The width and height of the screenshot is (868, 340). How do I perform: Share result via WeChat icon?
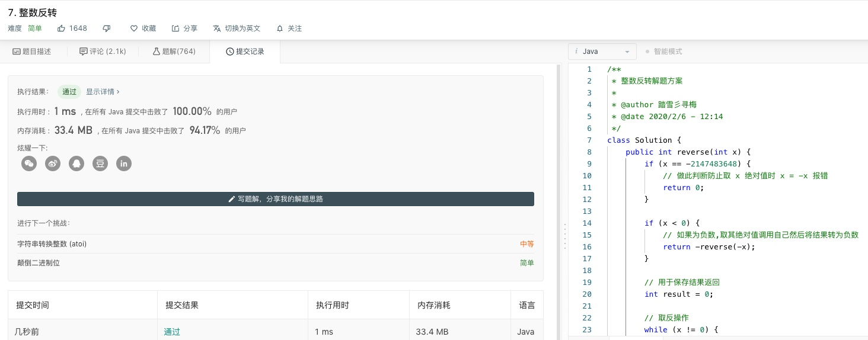(29, 163)
